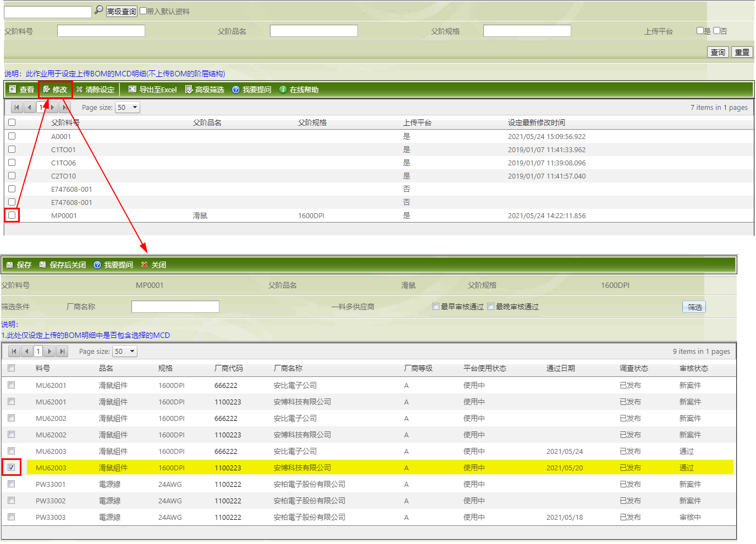Viewport: 756px width, 544px height.
Task: Open 在线帮助 online help
Action: tap(299, 90)
